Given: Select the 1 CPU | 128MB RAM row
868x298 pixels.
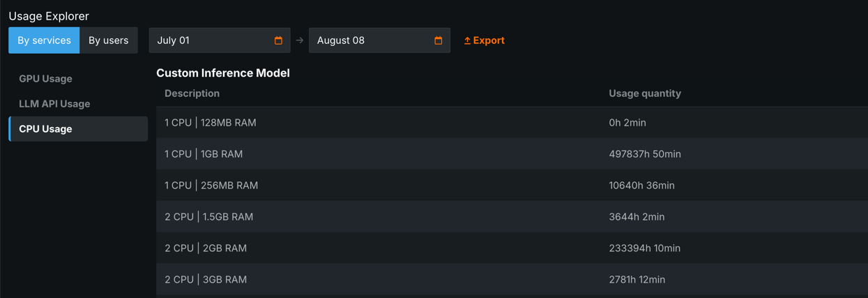Looking at the screenshot, I should click(x=211, y=123).
